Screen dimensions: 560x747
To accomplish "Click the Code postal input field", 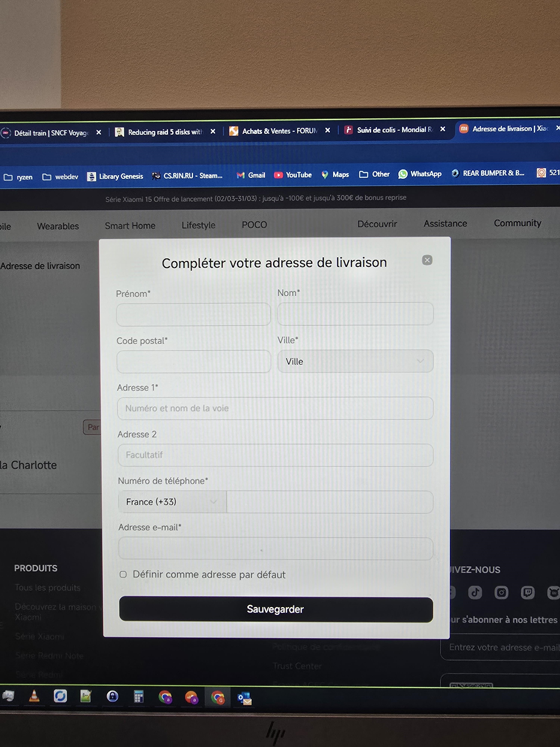I will pyautogui.click(x=194, y=362).
